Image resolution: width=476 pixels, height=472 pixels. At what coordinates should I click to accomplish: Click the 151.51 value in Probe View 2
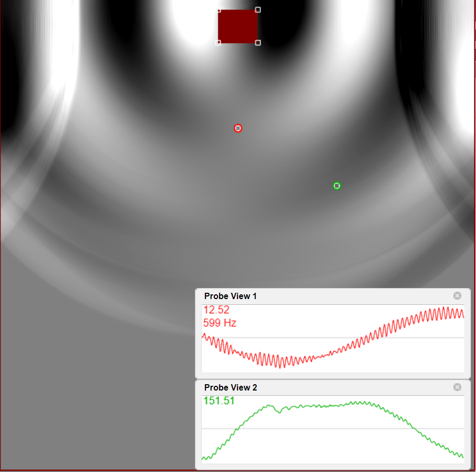pyautogui.click(x=219, y=401)
